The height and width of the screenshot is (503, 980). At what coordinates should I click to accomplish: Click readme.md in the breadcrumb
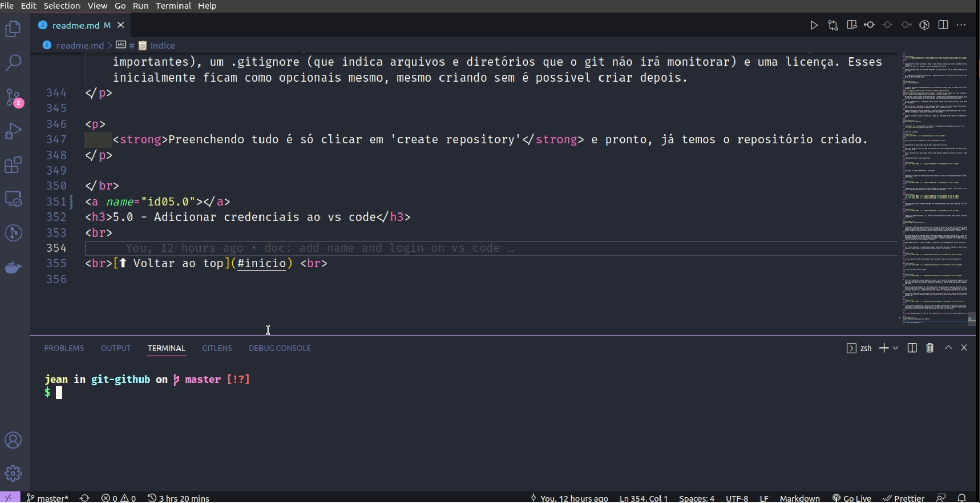[x=80, y=45]
